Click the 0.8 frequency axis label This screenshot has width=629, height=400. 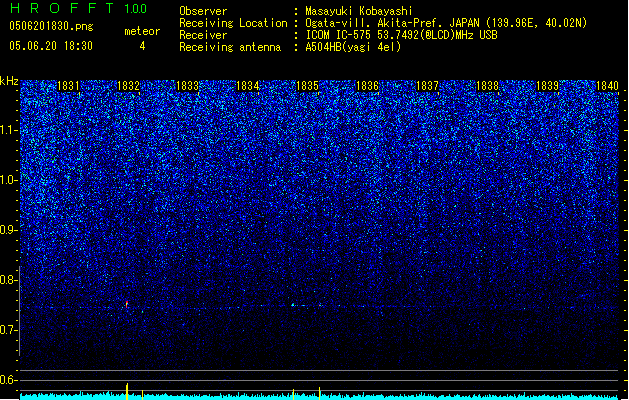click(x=9, y=280)
